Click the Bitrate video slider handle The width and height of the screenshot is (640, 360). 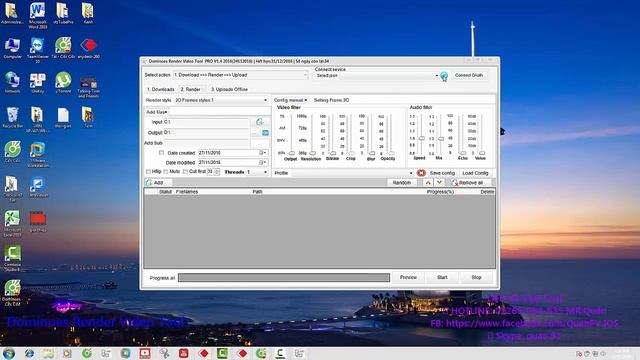coord(333,153)
